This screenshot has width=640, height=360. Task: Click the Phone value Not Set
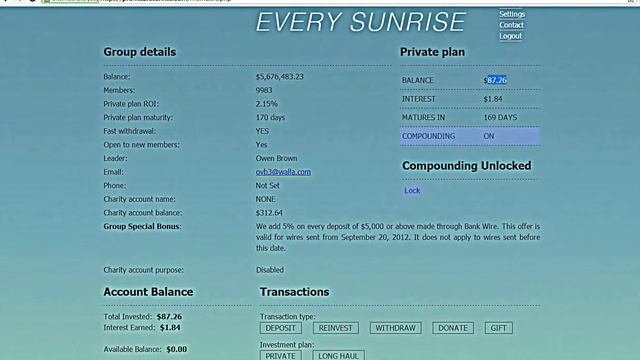(267, 186)
